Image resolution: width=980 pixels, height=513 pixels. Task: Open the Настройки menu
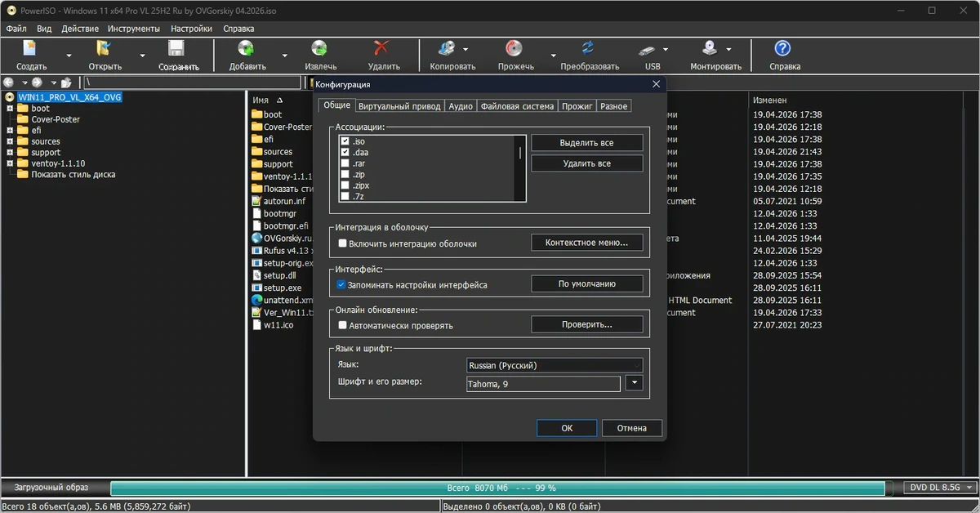click(x=191, y=28)
